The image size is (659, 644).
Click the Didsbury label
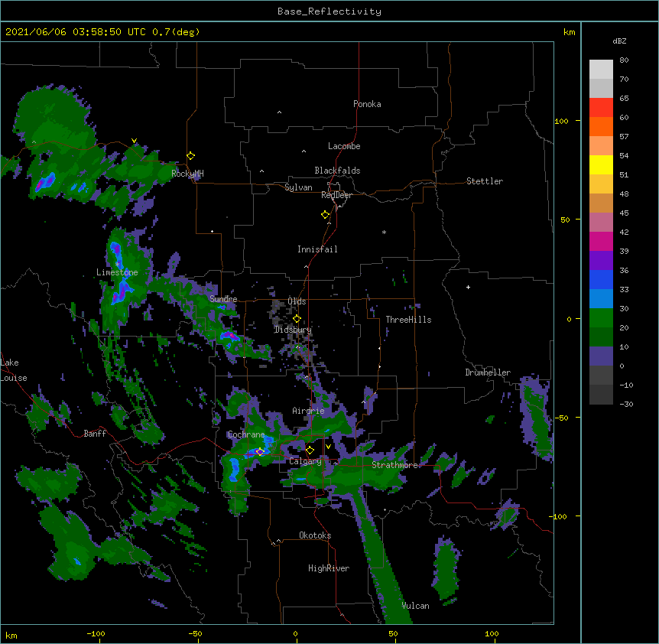293,330
